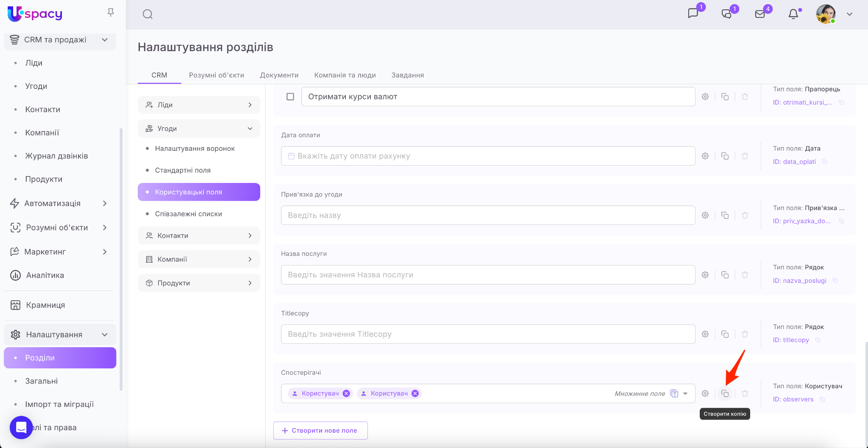
Task: Open the notifications bell
Action: click(793, 14)
